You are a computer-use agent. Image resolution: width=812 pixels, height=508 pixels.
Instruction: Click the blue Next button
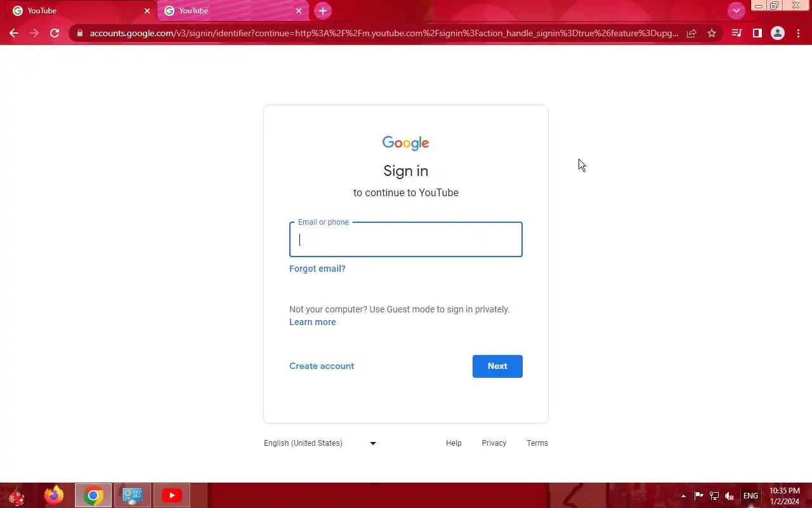point(497,366)
